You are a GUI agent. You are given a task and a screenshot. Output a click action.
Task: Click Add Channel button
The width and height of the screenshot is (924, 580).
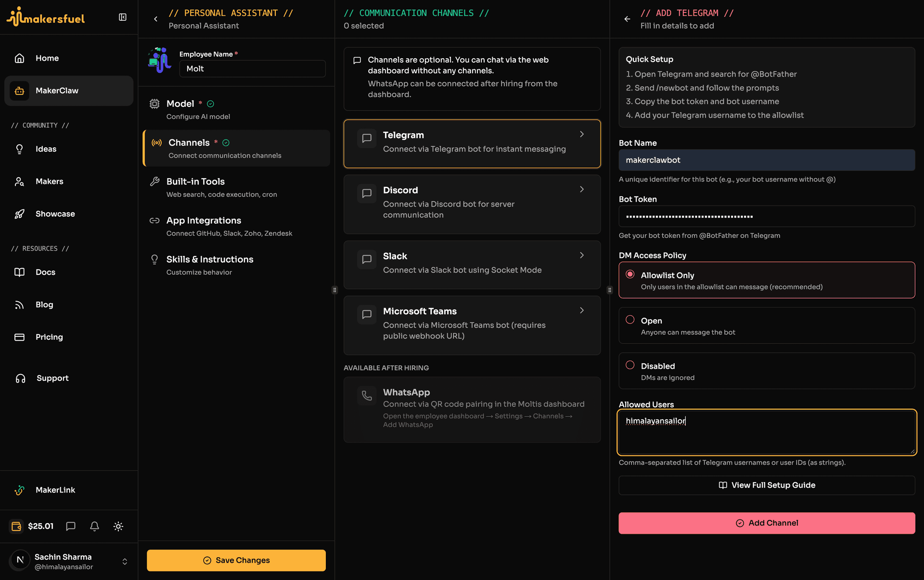tap(767, 523)
